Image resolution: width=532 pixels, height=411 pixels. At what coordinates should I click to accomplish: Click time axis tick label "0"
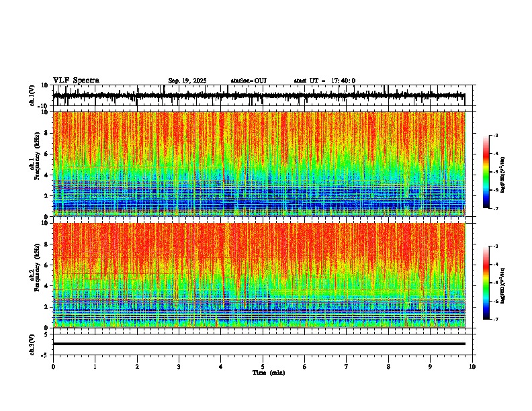pos(53,367)
